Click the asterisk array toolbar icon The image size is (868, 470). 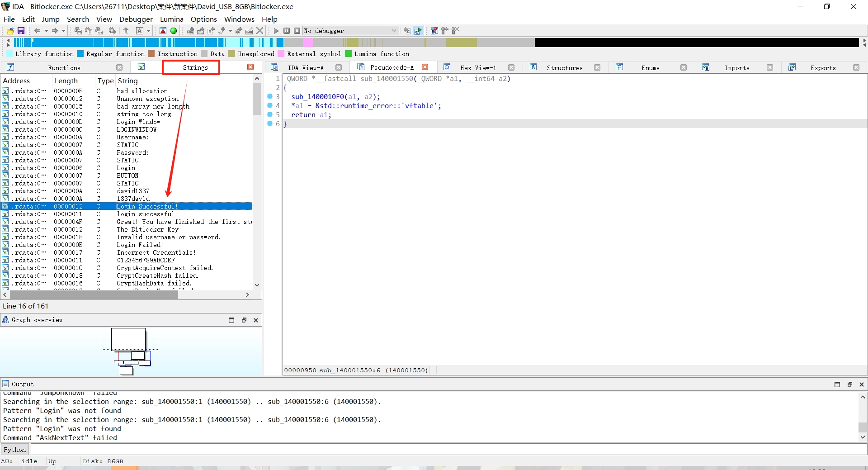[239, 31]
